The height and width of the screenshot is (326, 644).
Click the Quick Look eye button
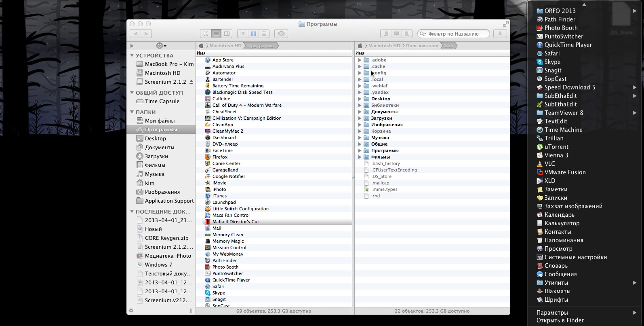pyautogui.click(x=281, y=34)
